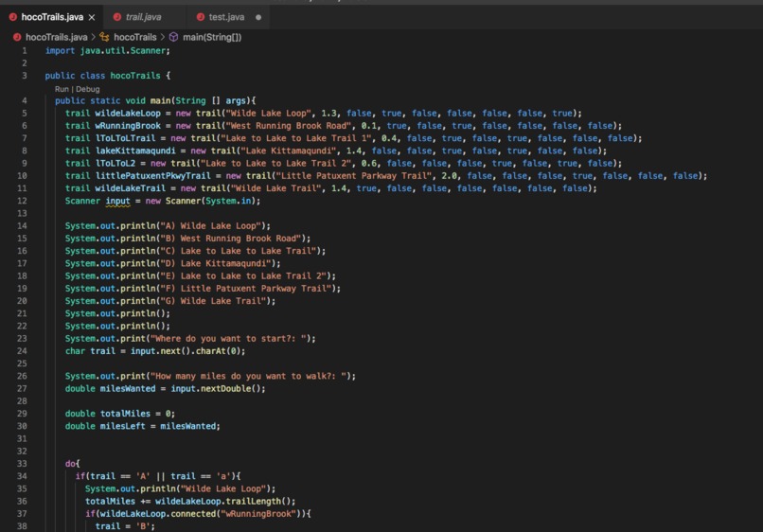Open the test.java tab

[227, 17]
